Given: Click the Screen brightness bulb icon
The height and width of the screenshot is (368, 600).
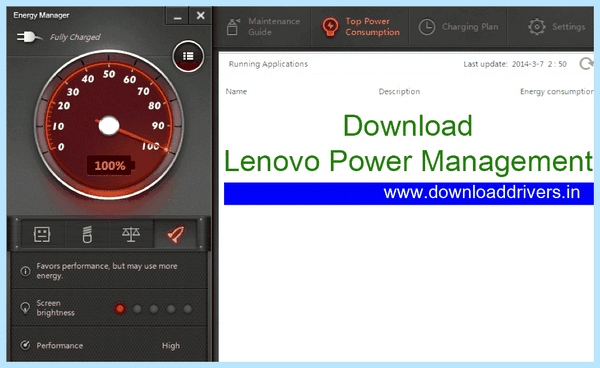Looking at the screenshot, I should [25, 308].
